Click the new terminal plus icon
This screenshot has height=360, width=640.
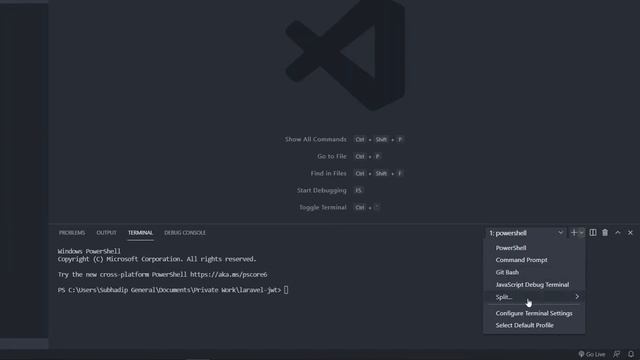point(573,233)
